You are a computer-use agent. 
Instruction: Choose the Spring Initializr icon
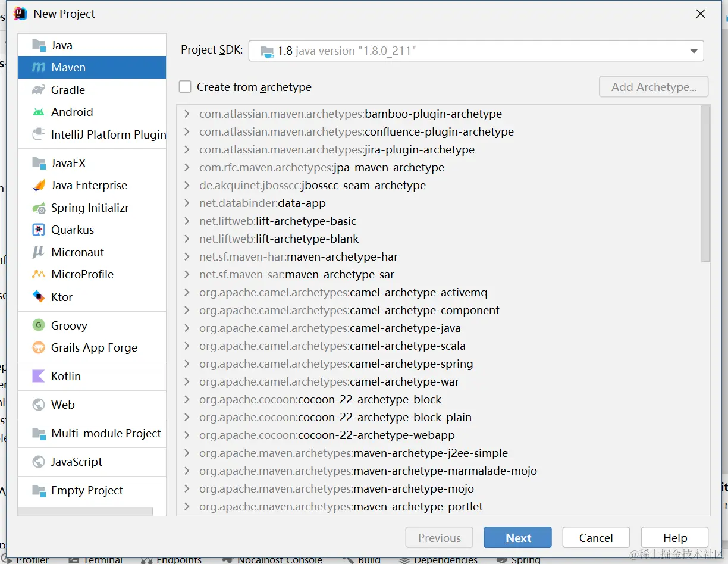coord(39,208)
